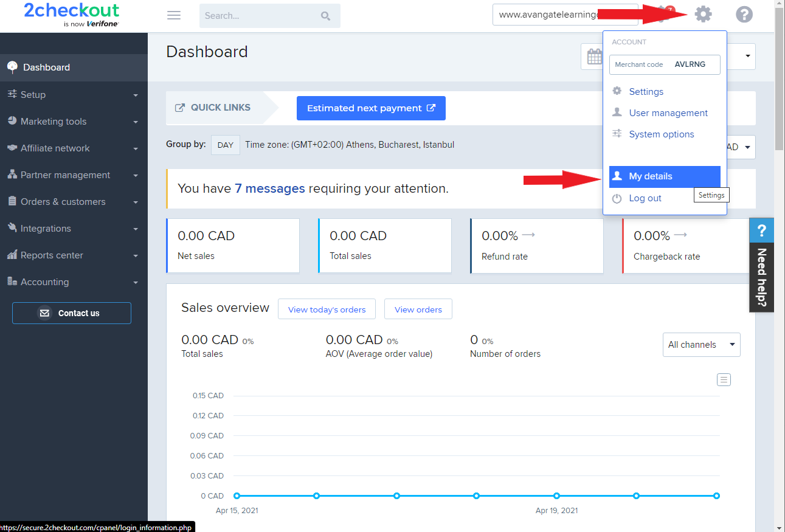Select My details in the account menu
Image resolution: width=785 pixels, height=532 pixels.
tap(665, 176)
